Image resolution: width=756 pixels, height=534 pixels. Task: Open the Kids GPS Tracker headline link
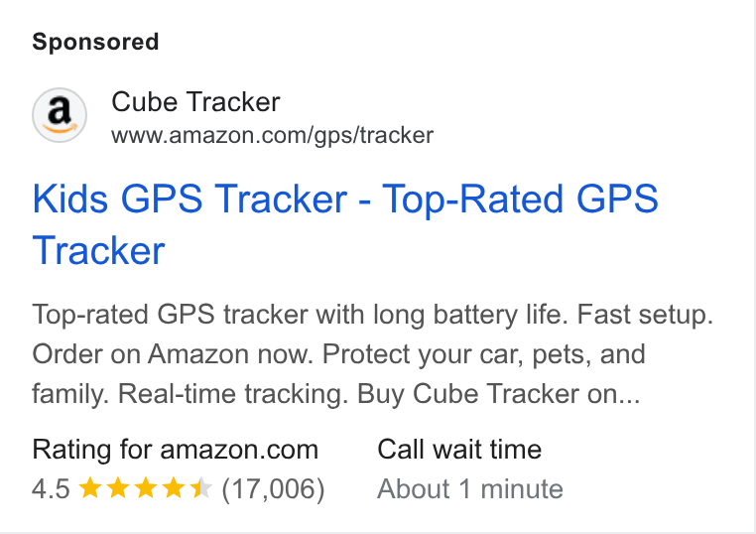tap(345, 224)
